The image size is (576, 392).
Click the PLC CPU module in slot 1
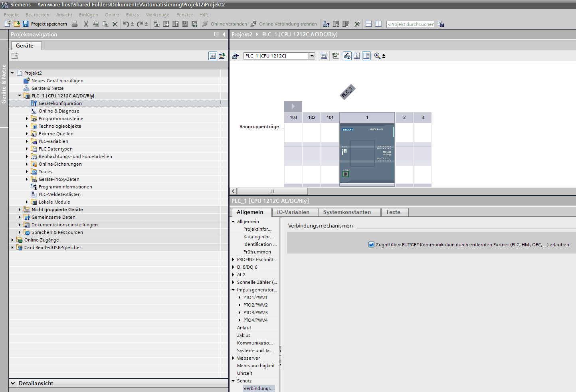pos(367,154)
